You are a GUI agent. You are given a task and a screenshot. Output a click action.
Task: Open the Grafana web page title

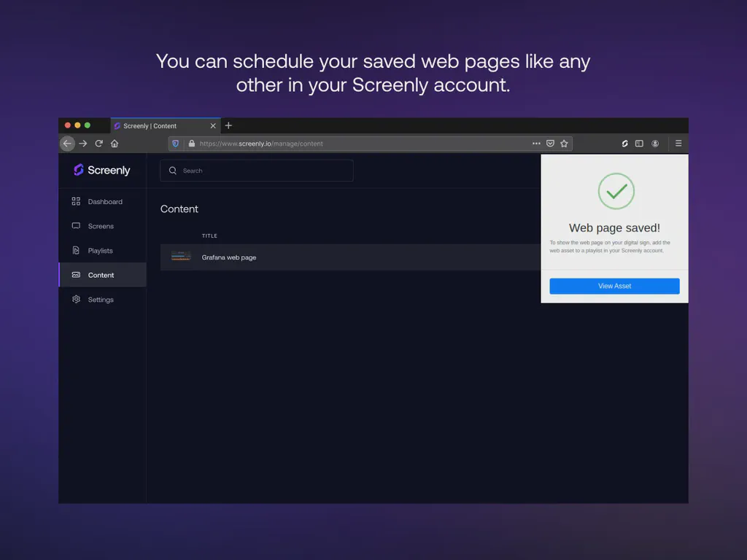(229, 257)
